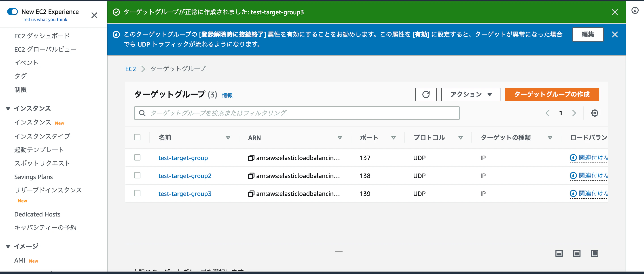Open test-target-group3 link in success banner
644x274 pixels.
277,12
